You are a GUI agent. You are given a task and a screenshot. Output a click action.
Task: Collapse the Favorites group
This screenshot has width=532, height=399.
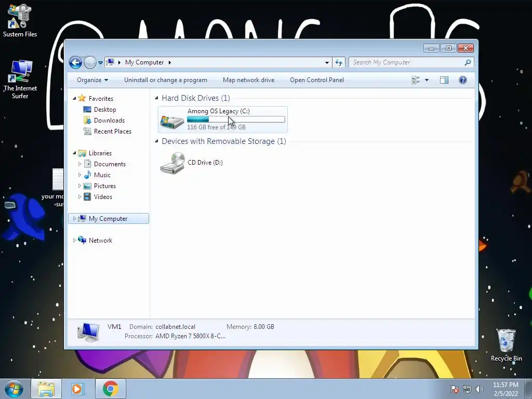75,98
